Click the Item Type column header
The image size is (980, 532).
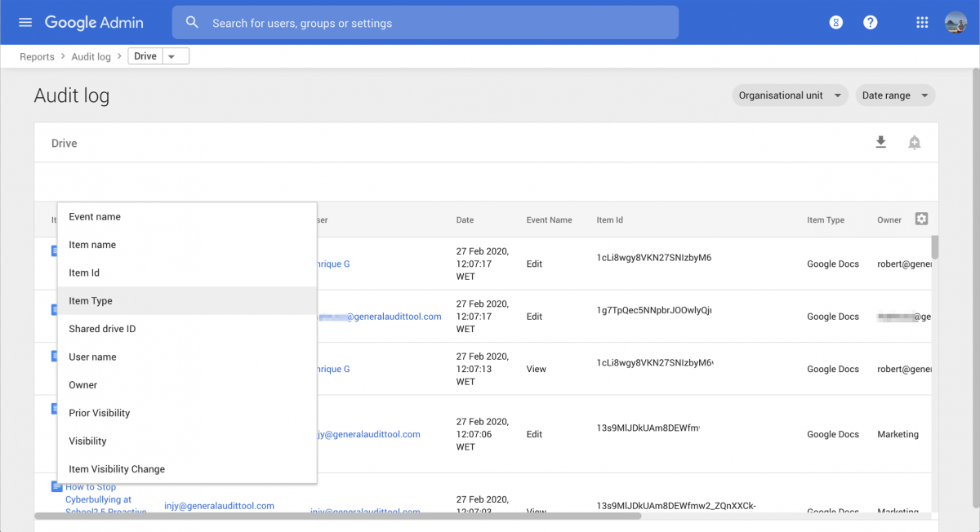(x=826, y=219)
